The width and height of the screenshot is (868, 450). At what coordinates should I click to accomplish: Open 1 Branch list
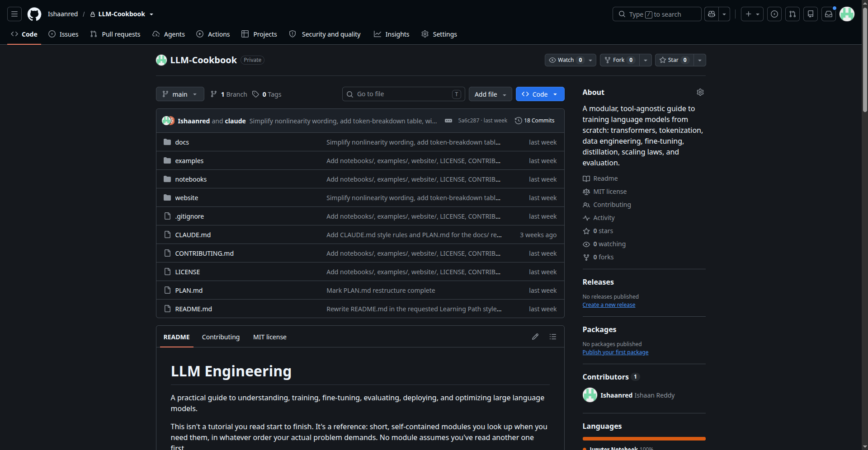pyautogui.click(x=229, y=94)
